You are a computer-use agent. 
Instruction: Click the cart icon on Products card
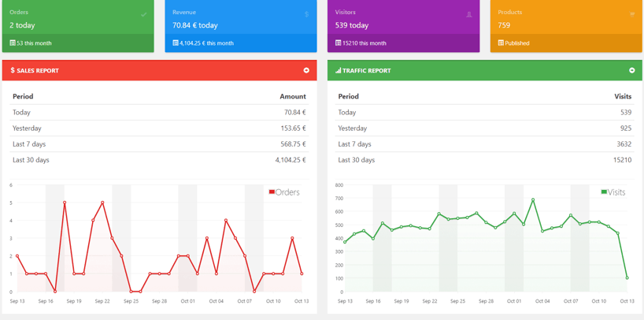tap(631, 14)
